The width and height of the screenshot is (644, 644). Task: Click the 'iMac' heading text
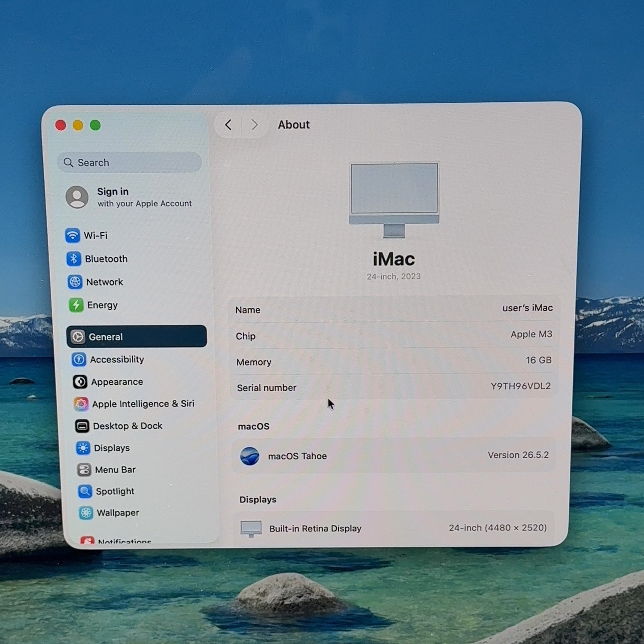[x=394, y=259]
